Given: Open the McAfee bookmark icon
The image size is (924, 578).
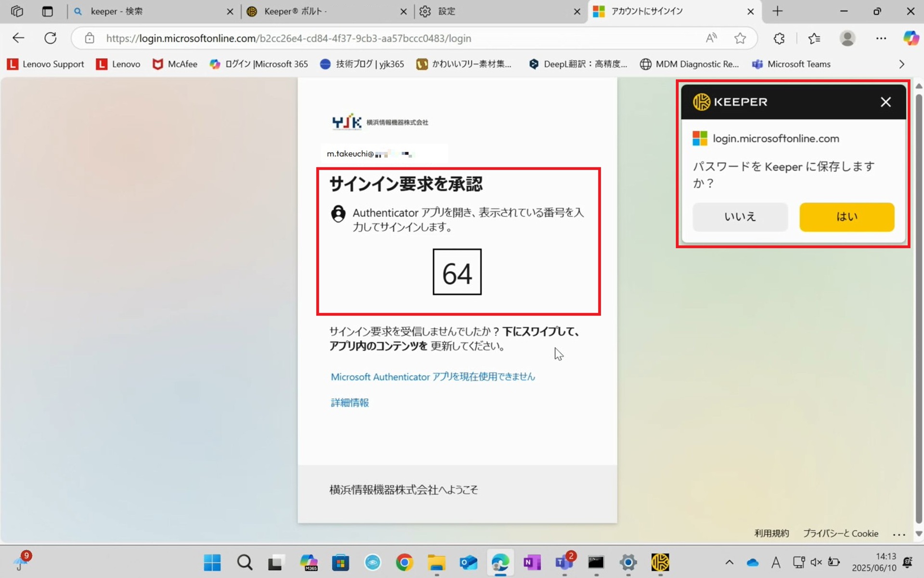Looking at the screenshot, I should click(158, 64).
